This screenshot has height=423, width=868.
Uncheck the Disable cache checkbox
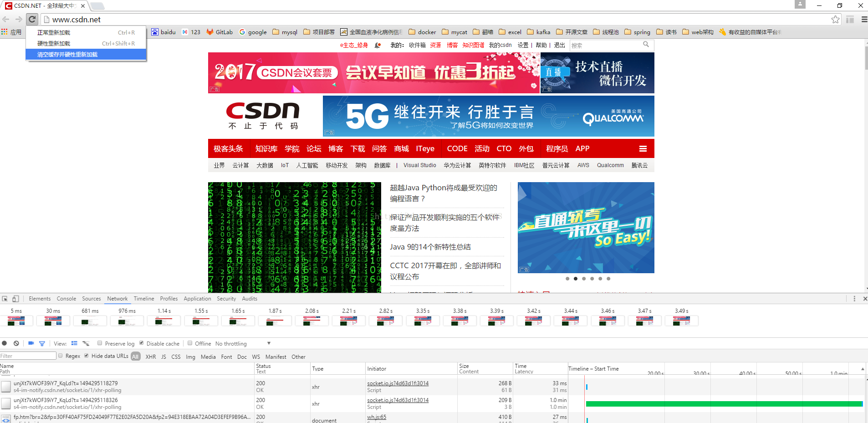pos(142,343)
